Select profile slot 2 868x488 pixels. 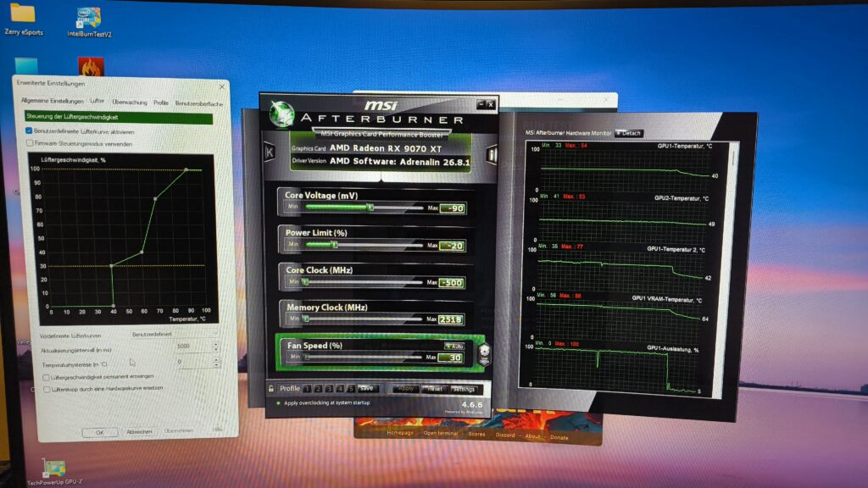coord(319,389)
